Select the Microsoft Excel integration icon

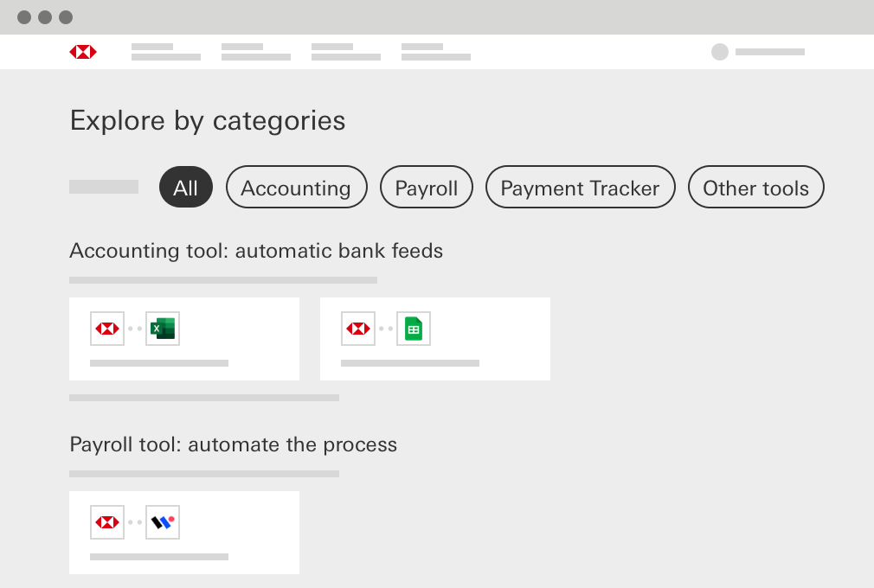pyautogui.click(x=163, y=329)
